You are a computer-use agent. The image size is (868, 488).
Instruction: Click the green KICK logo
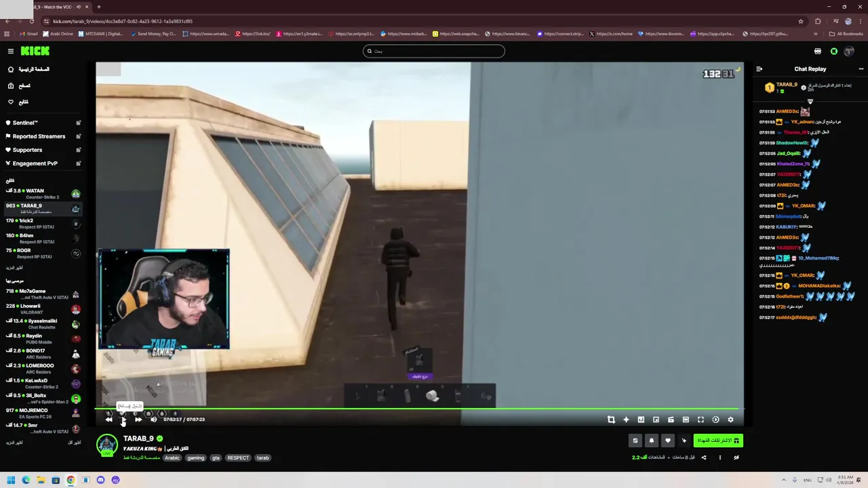pos(35,51)
